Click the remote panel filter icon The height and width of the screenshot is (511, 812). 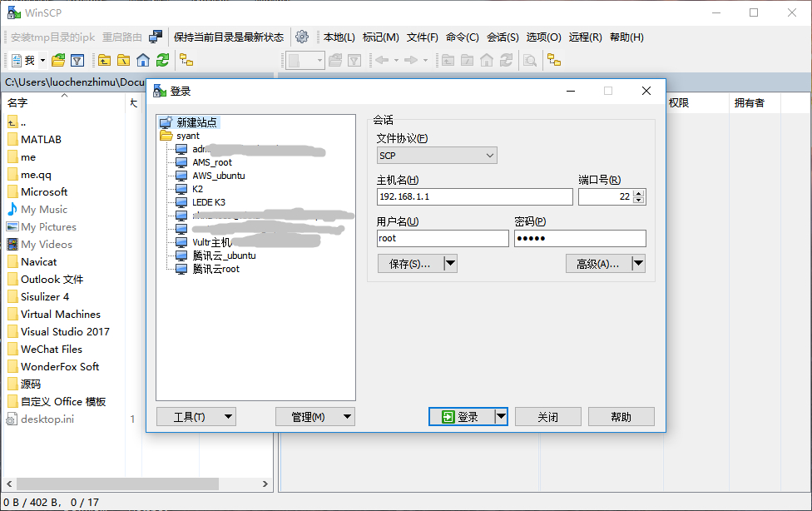click(x=354, y=61)
